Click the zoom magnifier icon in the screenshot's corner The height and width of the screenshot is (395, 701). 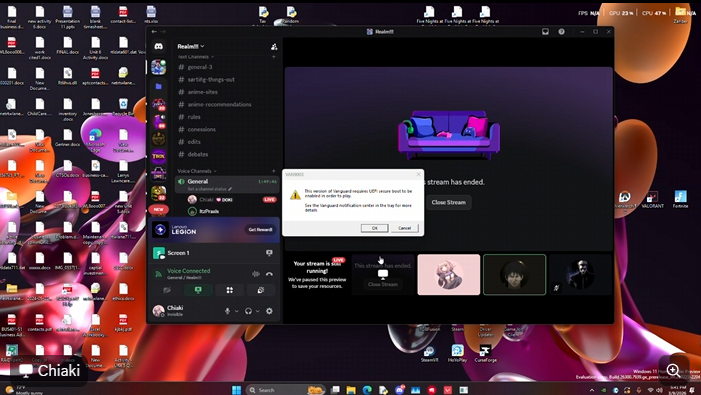(x=673, y=370)
